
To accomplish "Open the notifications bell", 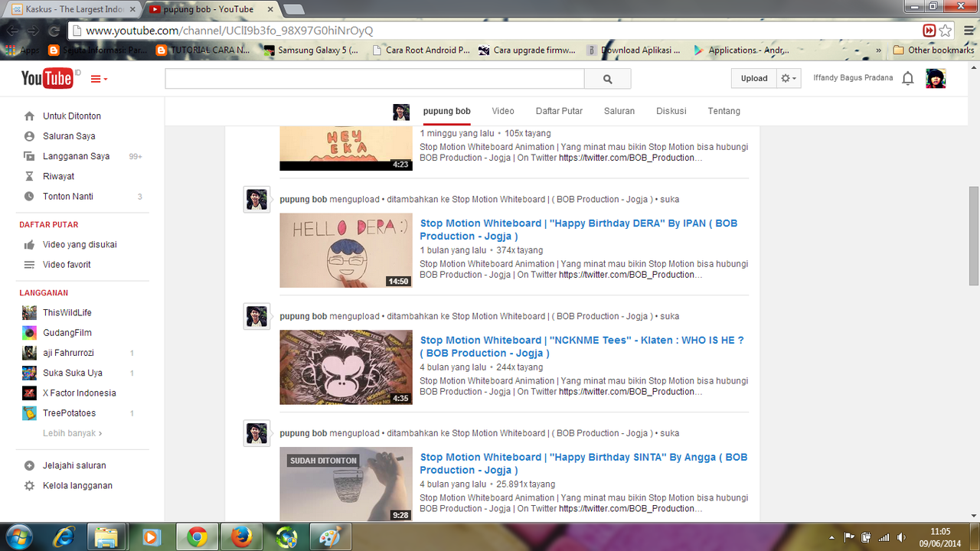I will (908, 78).
